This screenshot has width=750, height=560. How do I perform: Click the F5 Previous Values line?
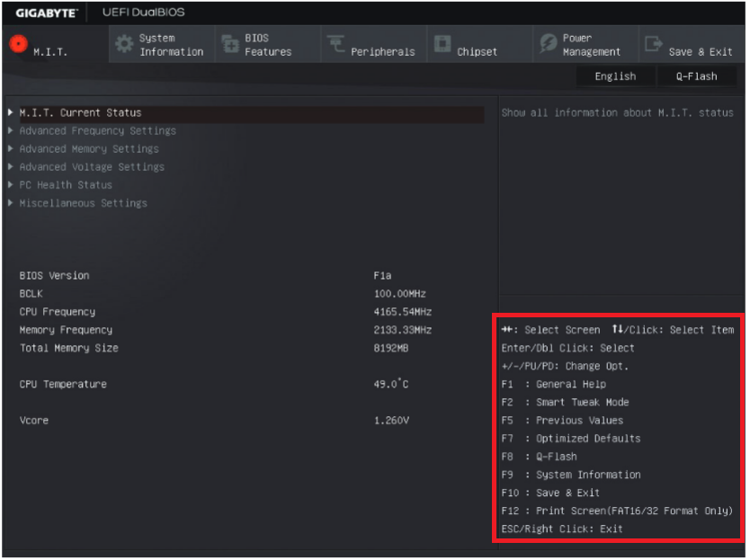click(x=562, y=421)
